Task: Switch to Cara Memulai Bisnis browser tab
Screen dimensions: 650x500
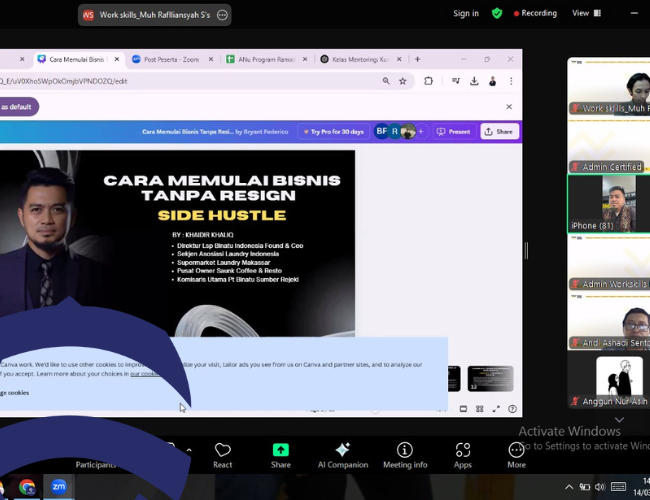Action: 77,59
